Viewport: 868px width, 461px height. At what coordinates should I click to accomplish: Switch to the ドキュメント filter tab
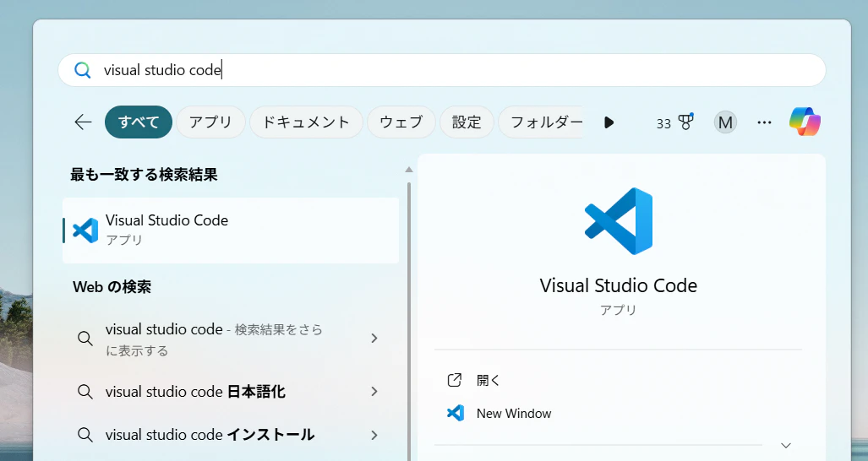click(306, 122)
